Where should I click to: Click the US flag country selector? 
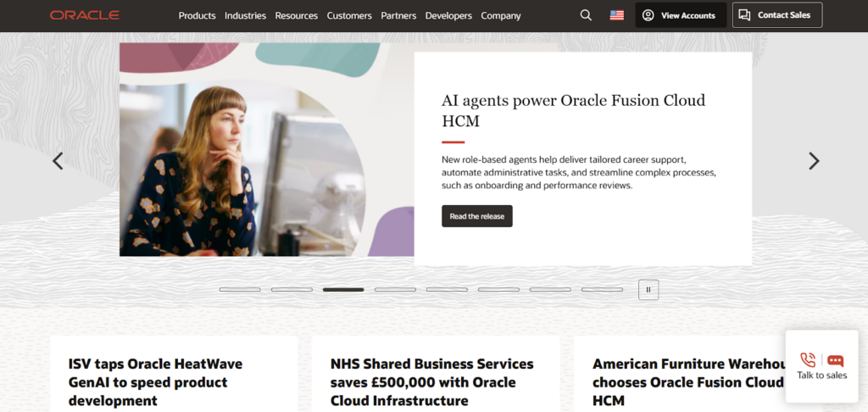tap(617, 15)
